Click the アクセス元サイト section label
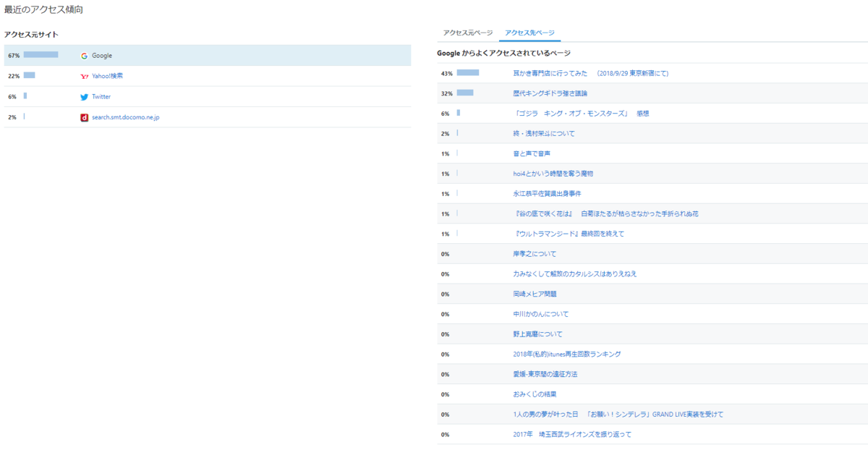Image resolution: width=868 pixels, height=450 pixels. tap(31, 35)
